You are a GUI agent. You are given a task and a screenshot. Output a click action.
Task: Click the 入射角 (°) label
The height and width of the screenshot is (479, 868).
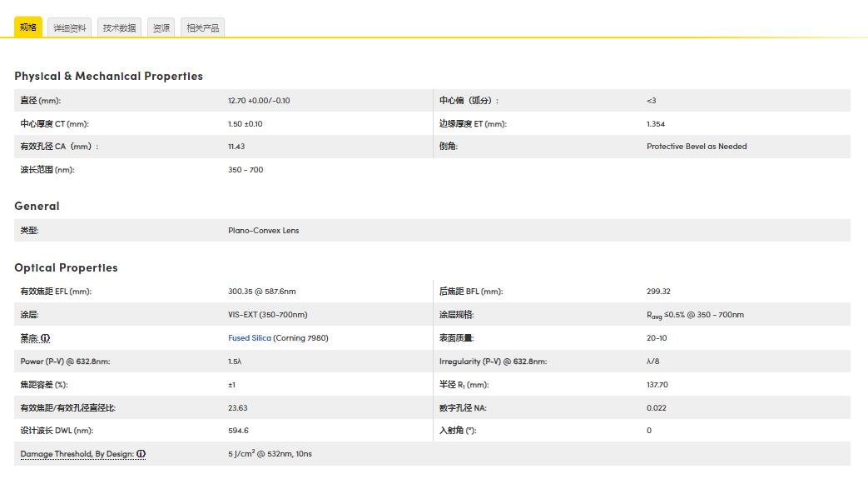coord(458,431)
